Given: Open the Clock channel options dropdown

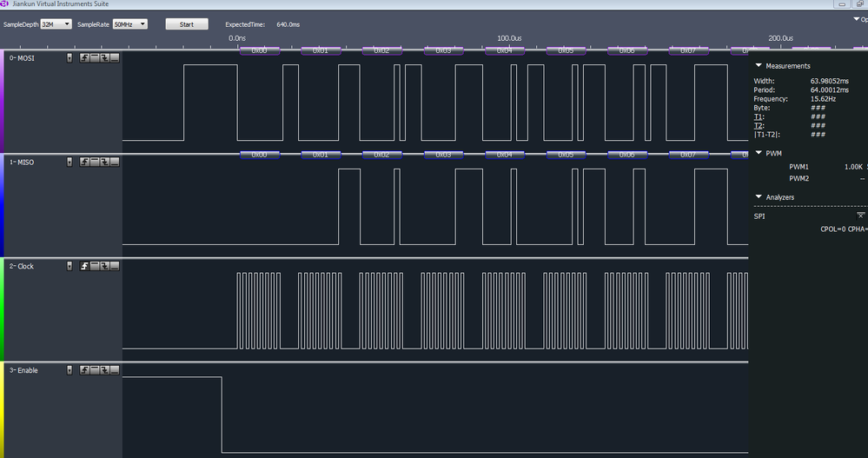Looking at the screenshot, I should (x=70, y=266).
